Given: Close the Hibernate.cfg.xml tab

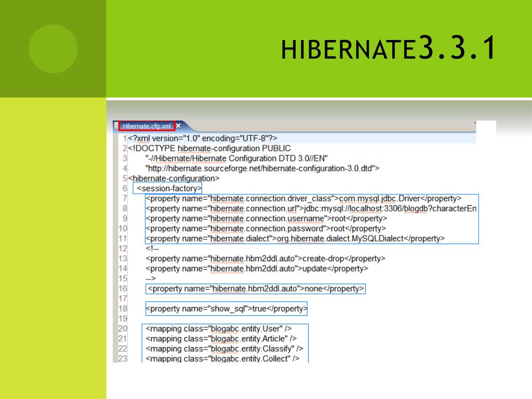Looking at the screenshot, I should click(179, 126).
